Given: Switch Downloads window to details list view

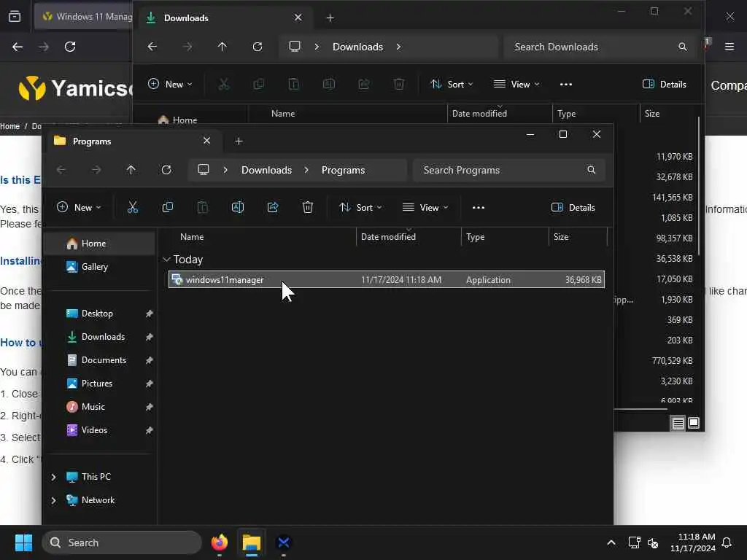Looking at the screenshot, I should [678, 423].
